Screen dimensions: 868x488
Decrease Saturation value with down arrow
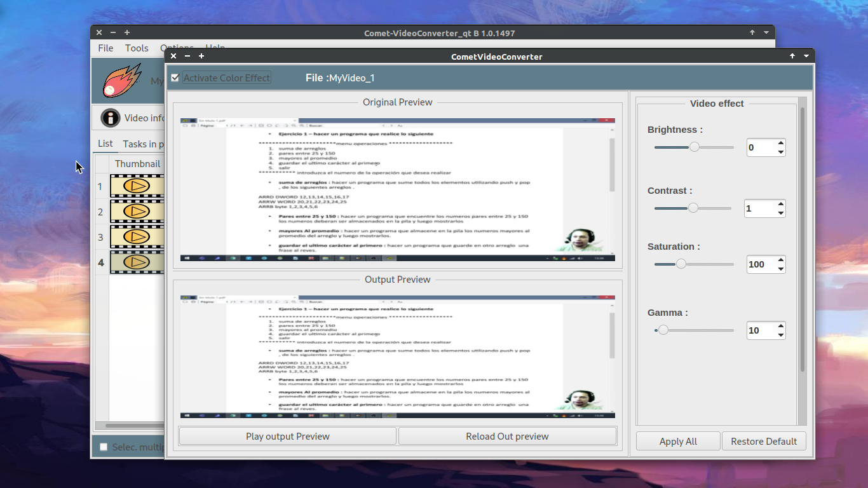coord(781,269)
